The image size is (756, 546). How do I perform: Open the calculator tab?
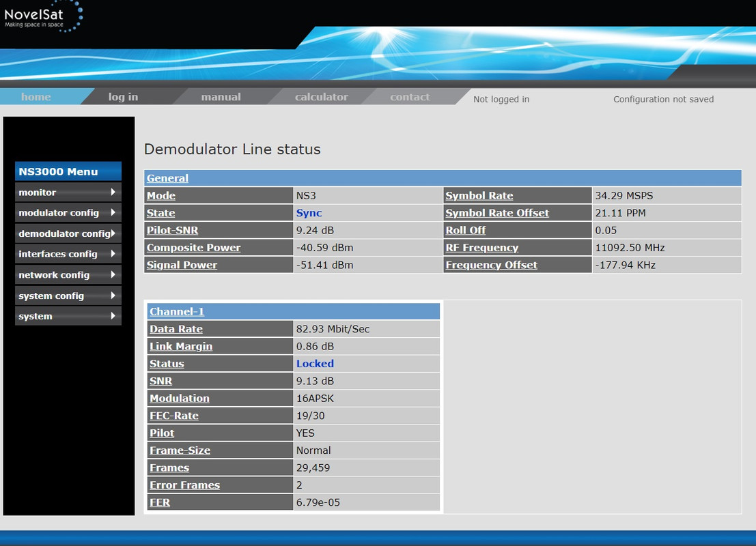[x=321, y=97]
